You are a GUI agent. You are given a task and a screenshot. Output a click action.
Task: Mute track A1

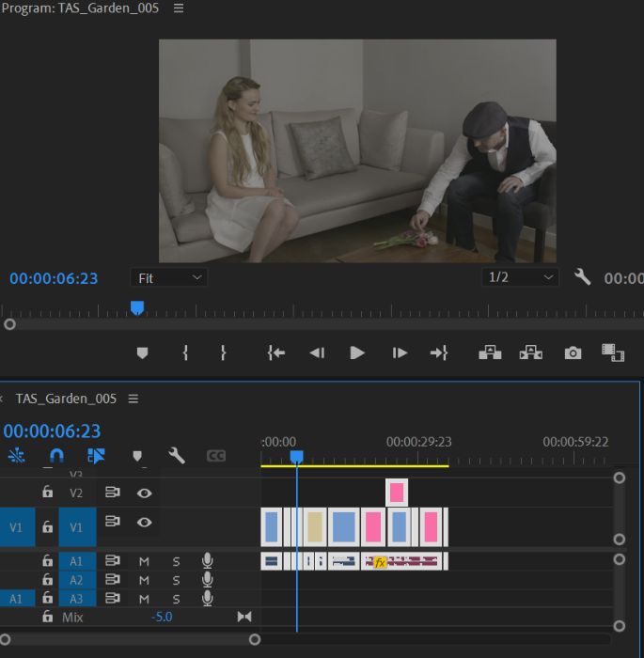[x=144, y=561]
